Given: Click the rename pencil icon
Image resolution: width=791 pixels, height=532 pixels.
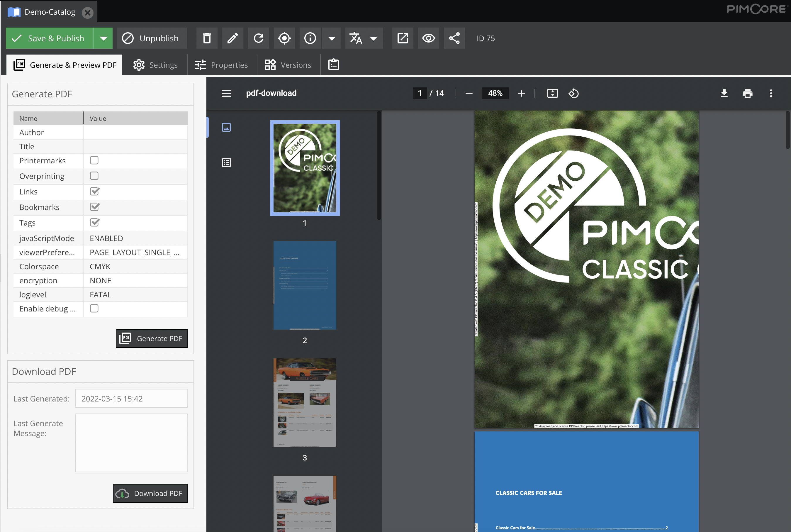Looking at the screenshot, I should click(x=232, y=38).
